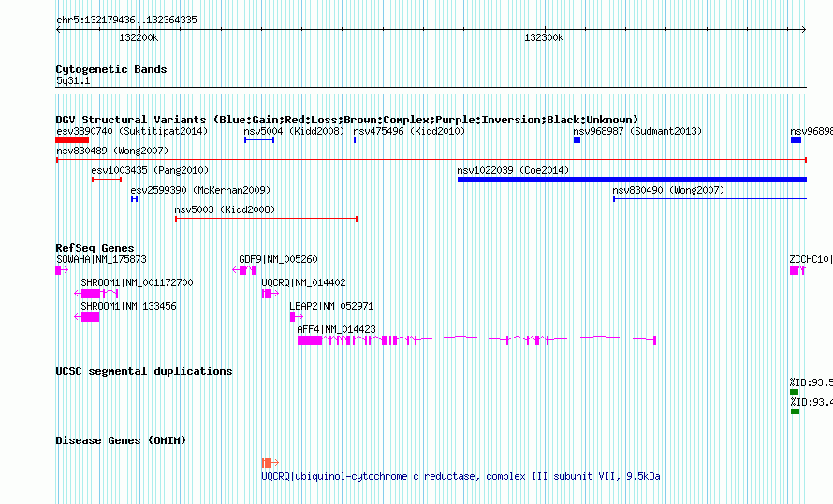Click the nsv830489 long red variant line
This screenshot has width=833, height=504.
tap(431, 160)
